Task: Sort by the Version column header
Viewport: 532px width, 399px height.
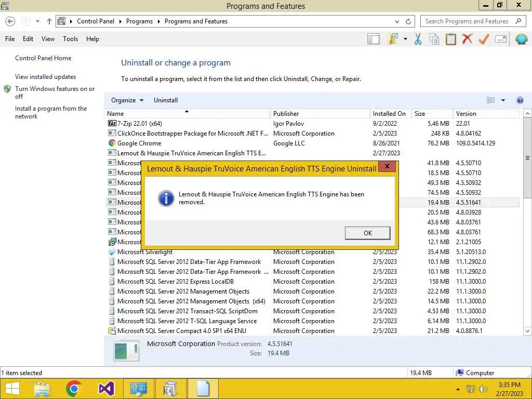Action: (486, 114)
